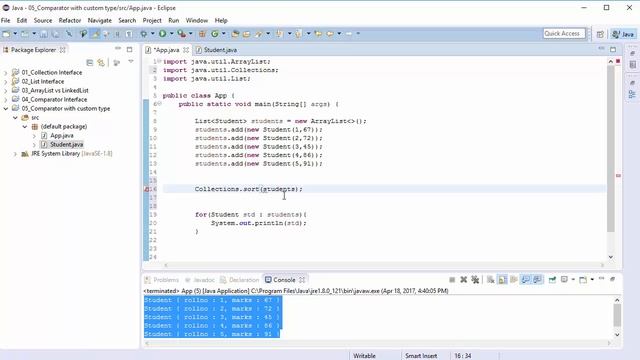
Task: Switch to the Student.java editor tab
Action: click(216, 50)
